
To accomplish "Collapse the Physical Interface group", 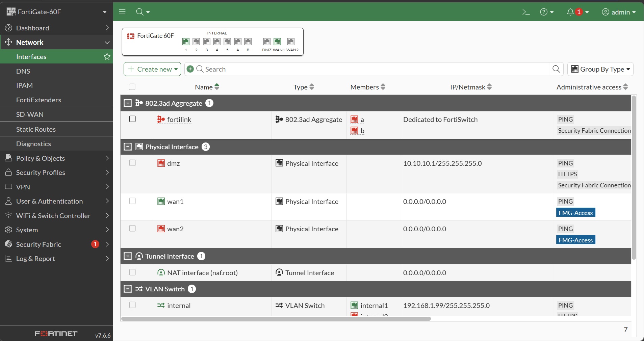I will click(x=128, y=147).
